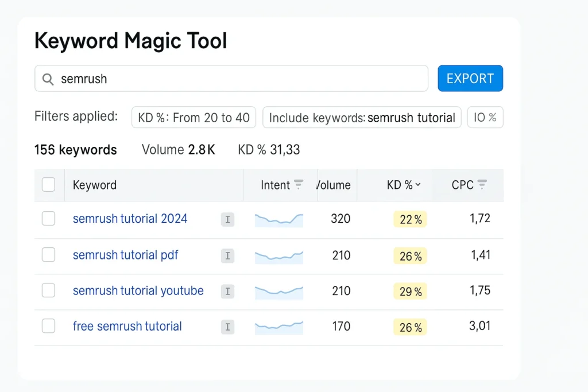Click the CPC value 1,75
Screen dimensions: 588x392
pyautogui.click(x=480, y=290)
